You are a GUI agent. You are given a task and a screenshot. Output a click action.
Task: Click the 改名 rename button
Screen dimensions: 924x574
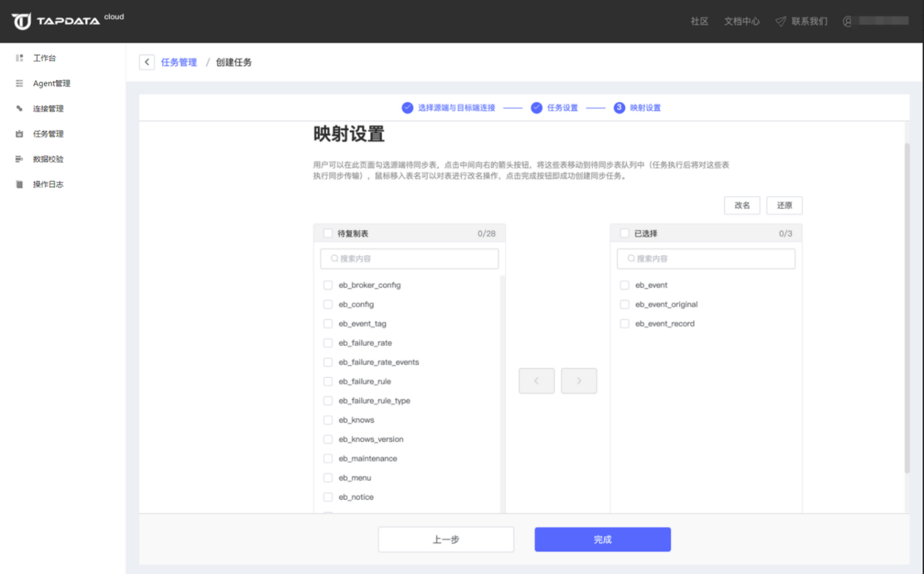click(x=742, y=205)
